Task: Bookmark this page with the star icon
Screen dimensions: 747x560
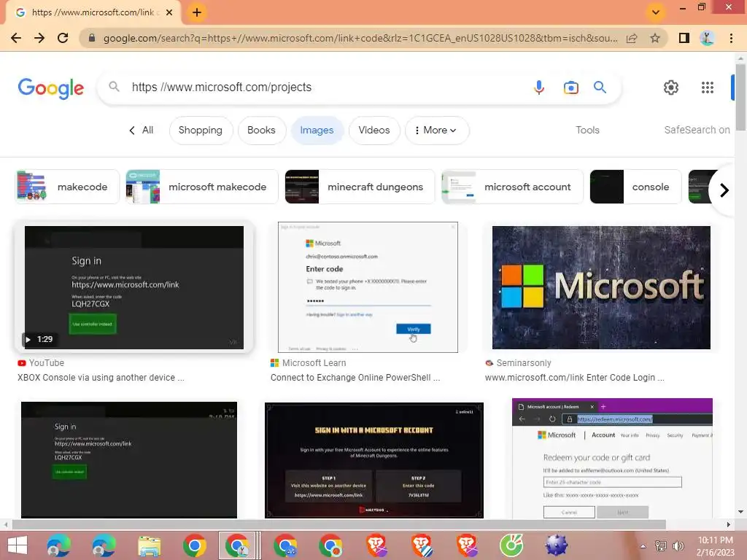Action: [656, 38]
